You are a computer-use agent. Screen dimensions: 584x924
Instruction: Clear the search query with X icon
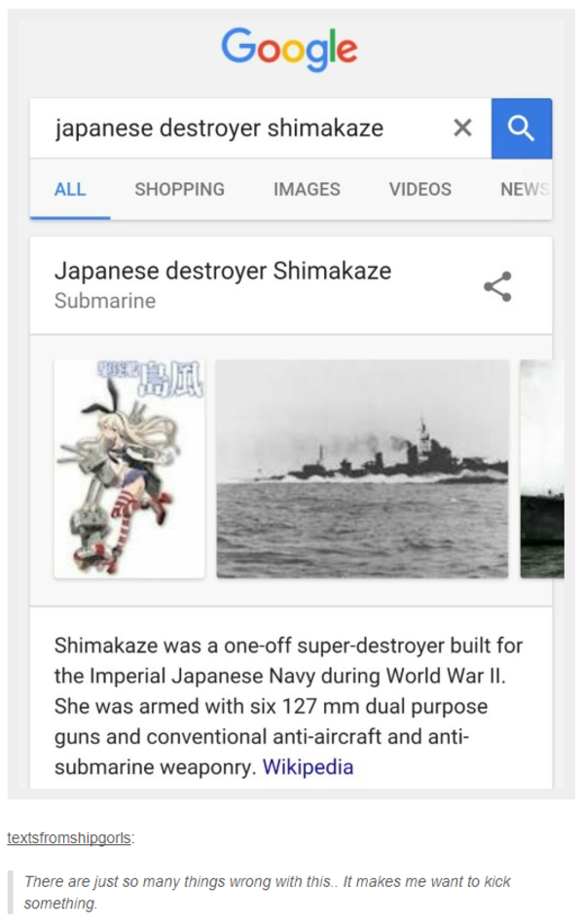click(462, 128)
